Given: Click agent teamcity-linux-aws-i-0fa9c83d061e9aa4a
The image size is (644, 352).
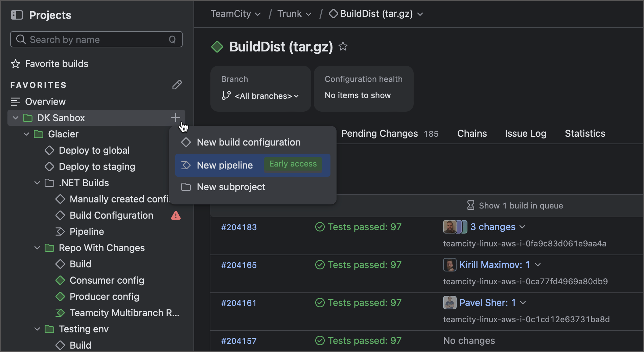Looking at the screenshot, I should pyautogui.click(x=525, y=243).
